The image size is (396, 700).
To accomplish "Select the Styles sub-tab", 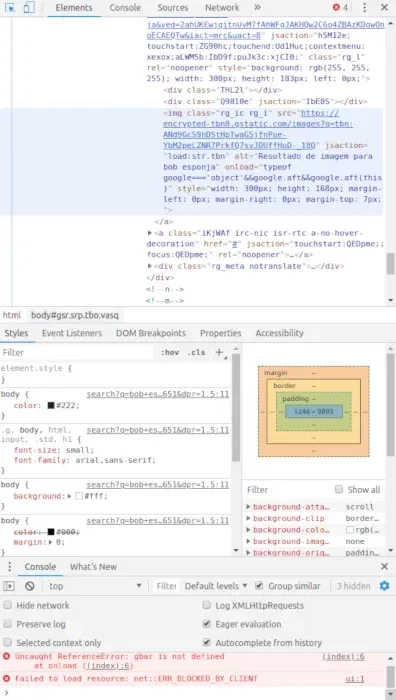I will tap(17, 333).
